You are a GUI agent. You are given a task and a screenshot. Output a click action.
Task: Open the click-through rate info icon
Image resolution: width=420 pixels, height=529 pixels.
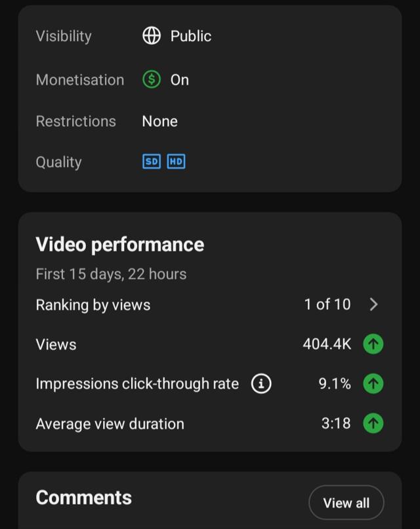[x=261, y=383]
